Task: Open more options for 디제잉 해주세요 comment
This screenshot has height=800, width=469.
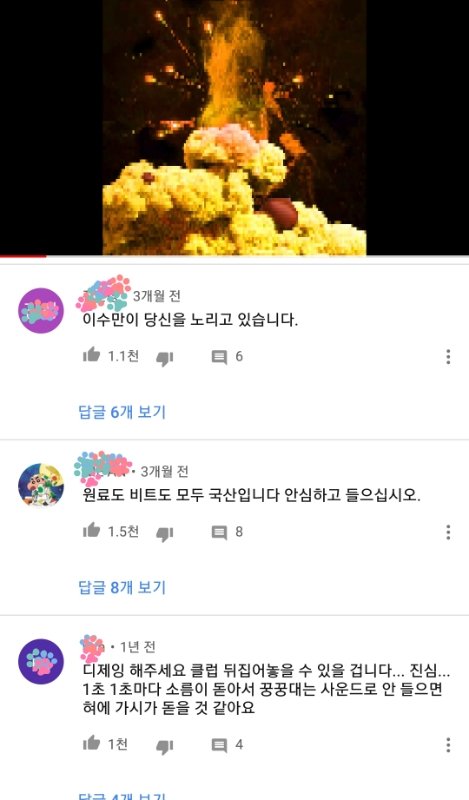Action: click(x=448, y=745)
